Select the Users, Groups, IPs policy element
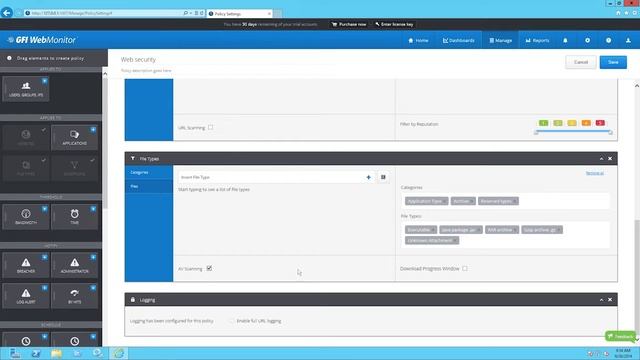Viewport: 640px width, 360px height. click(x=26, y=88)
